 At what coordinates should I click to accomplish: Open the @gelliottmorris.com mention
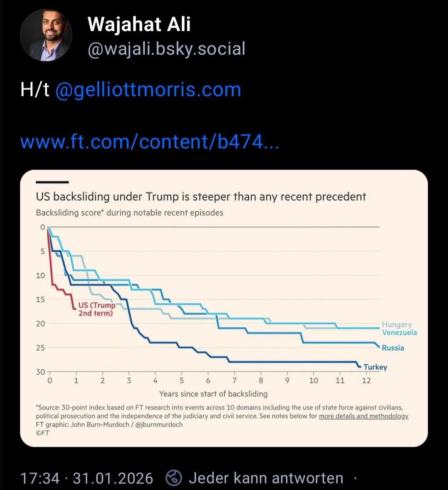148,90
